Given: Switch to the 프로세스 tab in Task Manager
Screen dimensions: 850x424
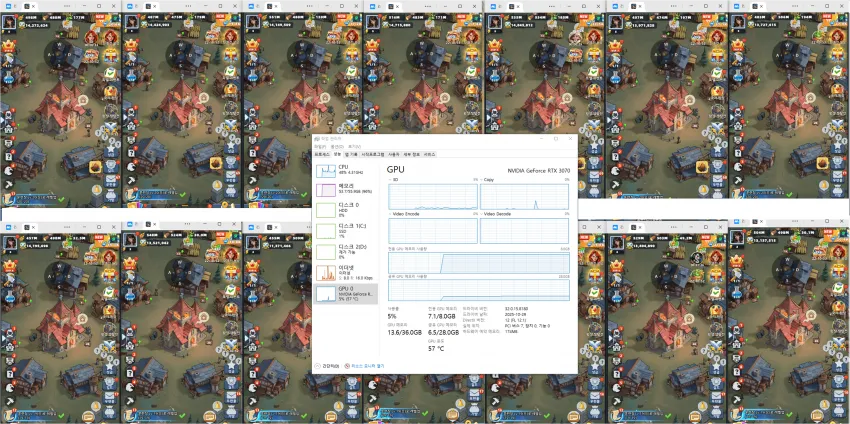Looking at the screenshot, I should [323, 155].
